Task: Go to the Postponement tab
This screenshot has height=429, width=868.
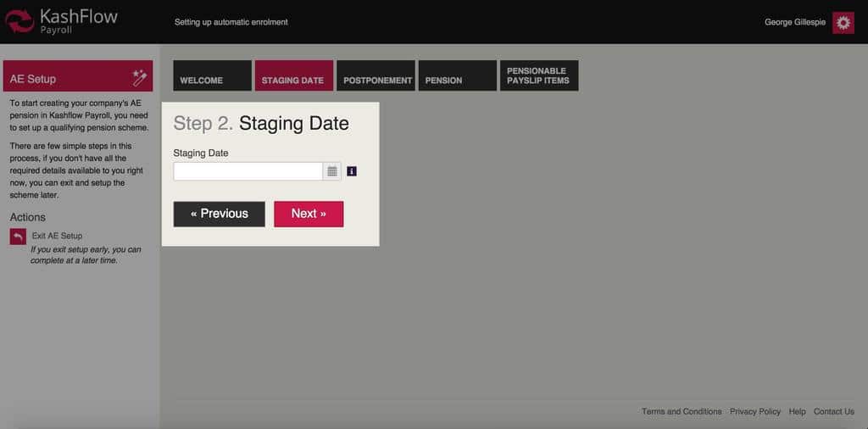Action: tap(376, 75)
